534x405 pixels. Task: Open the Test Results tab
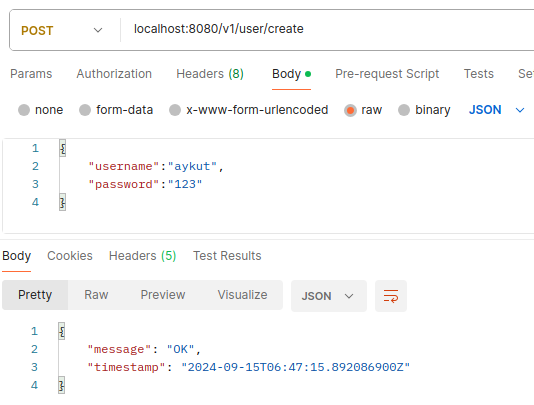(x=227, y=256)
